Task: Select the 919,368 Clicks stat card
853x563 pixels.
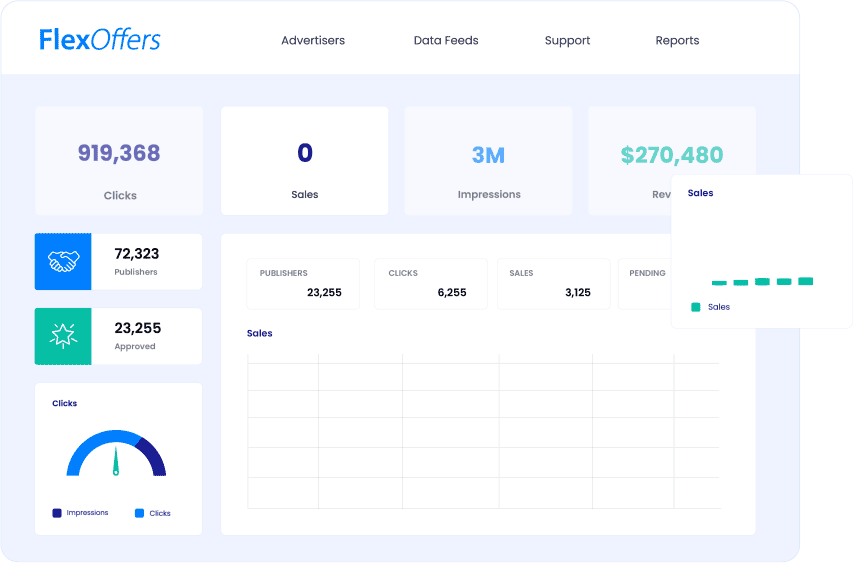Action: point(119,161)
